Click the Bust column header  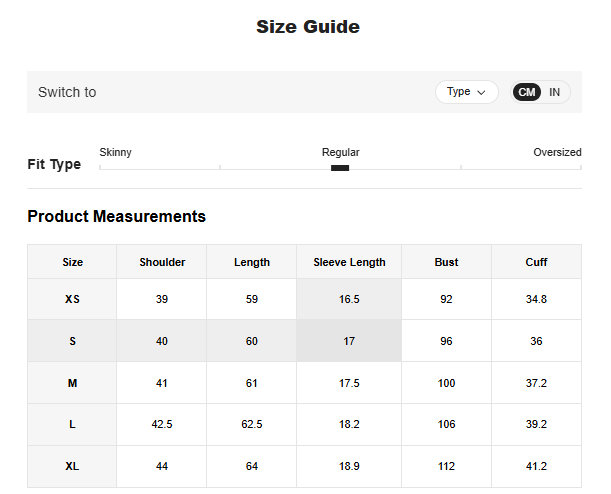(x=446, y=262)
